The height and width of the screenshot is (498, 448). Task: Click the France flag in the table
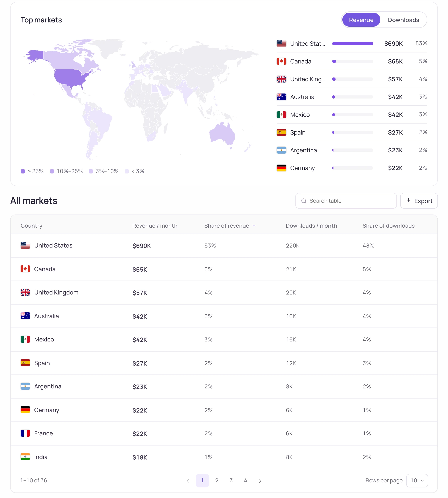25,433
